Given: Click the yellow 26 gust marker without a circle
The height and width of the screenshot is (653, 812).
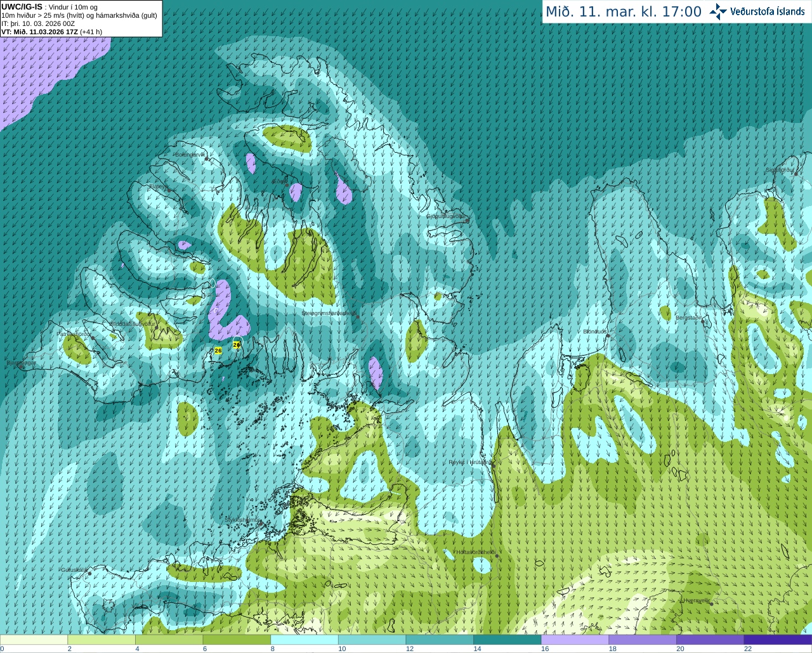Looking at the screenshot, I should [x=218, y=351].
